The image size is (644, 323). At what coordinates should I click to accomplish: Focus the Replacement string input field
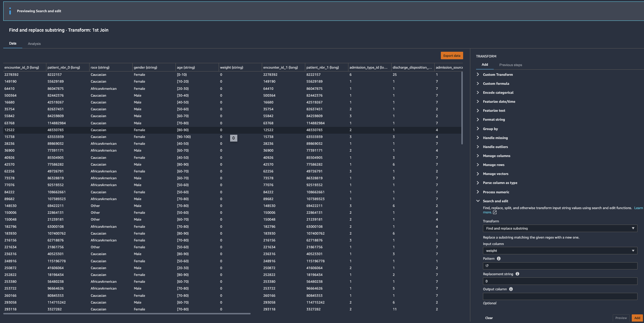coord(560,281)
